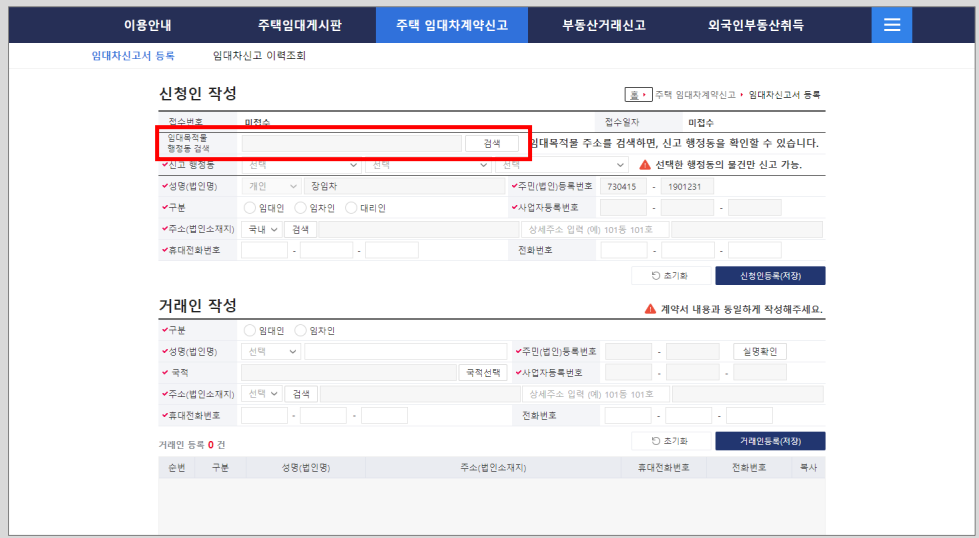Screen dimensions: 979x538
Task: Click the 거래인등록(저장) button
Action: 770,441
